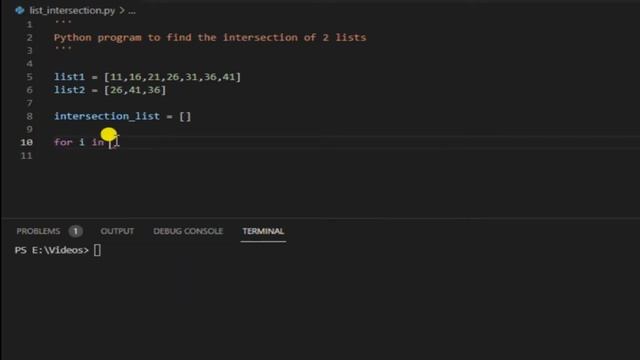Click the terminal prompt PS E:\Videos>

[x=52, y=250]
